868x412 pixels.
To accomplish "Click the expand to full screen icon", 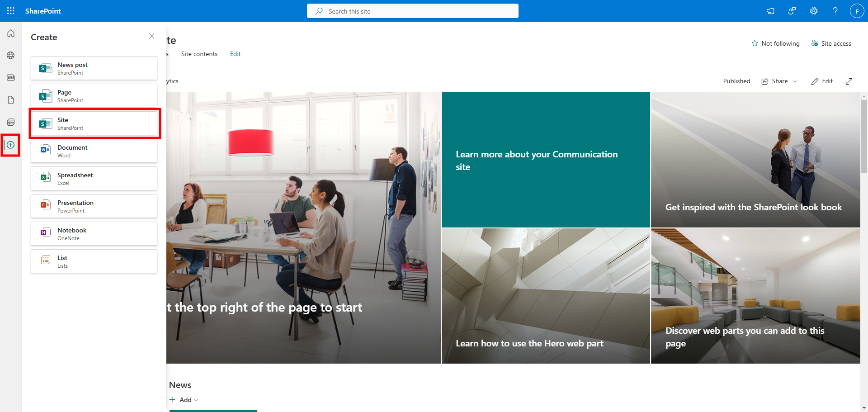I will 849,81.
